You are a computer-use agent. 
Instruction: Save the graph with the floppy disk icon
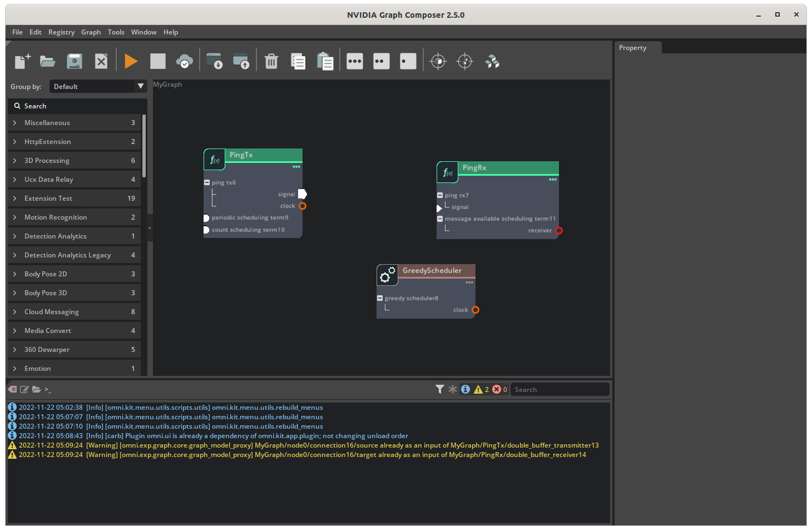click(x=75, y=61)
